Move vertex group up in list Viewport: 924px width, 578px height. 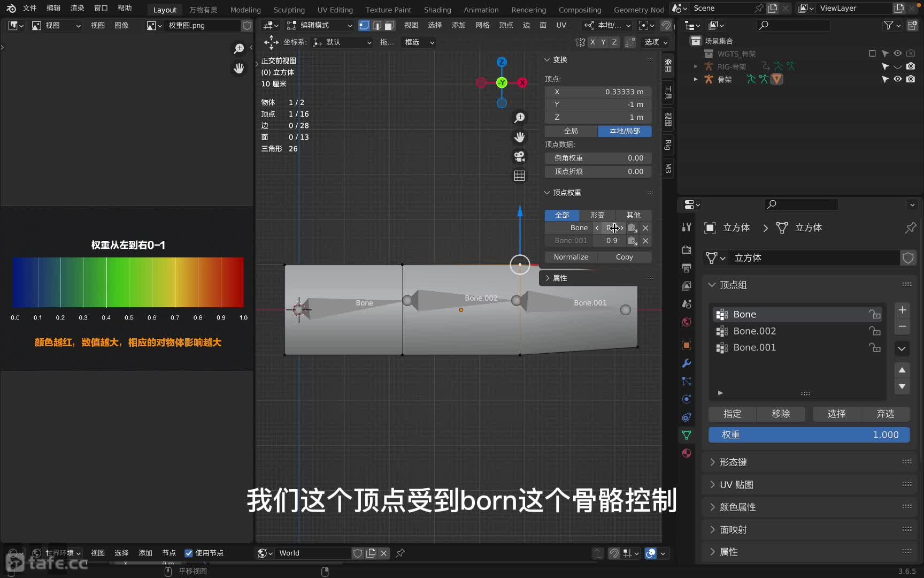902,370
